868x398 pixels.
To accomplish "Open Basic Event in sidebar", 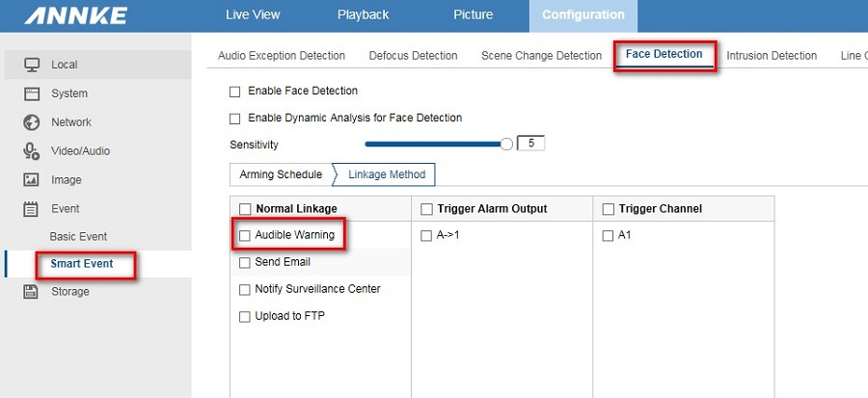I will point(78,237).
